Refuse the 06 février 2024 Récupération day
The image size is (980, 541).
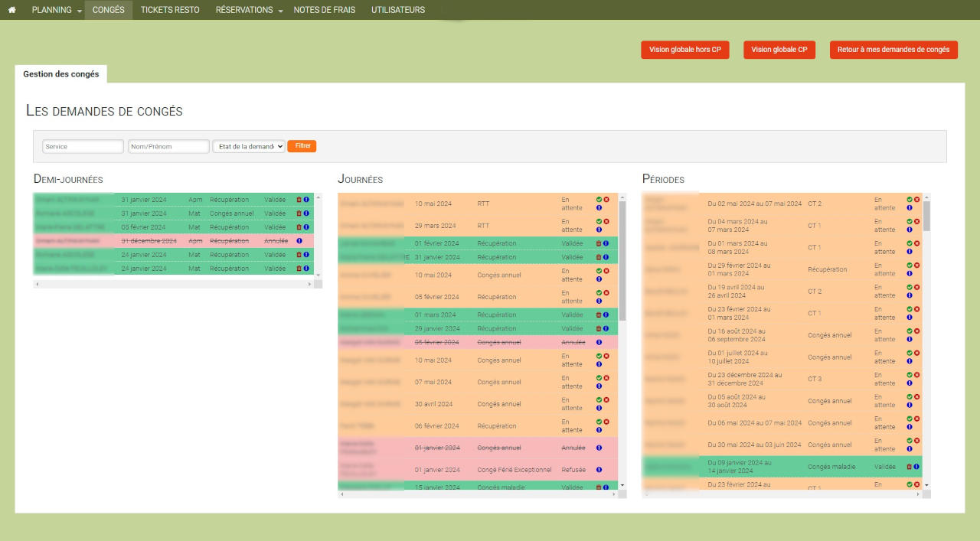[x=606, y=422]
